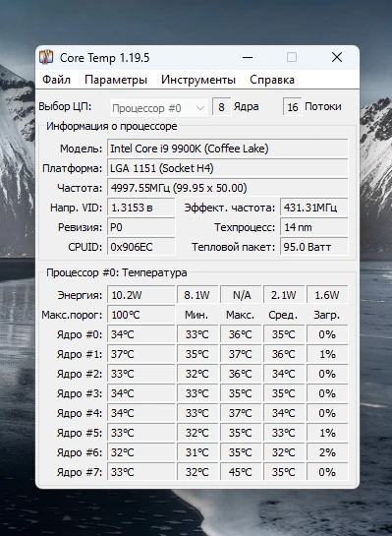Click the Макс. column header
Screen dimensions: 392x536
pos(241,315)
